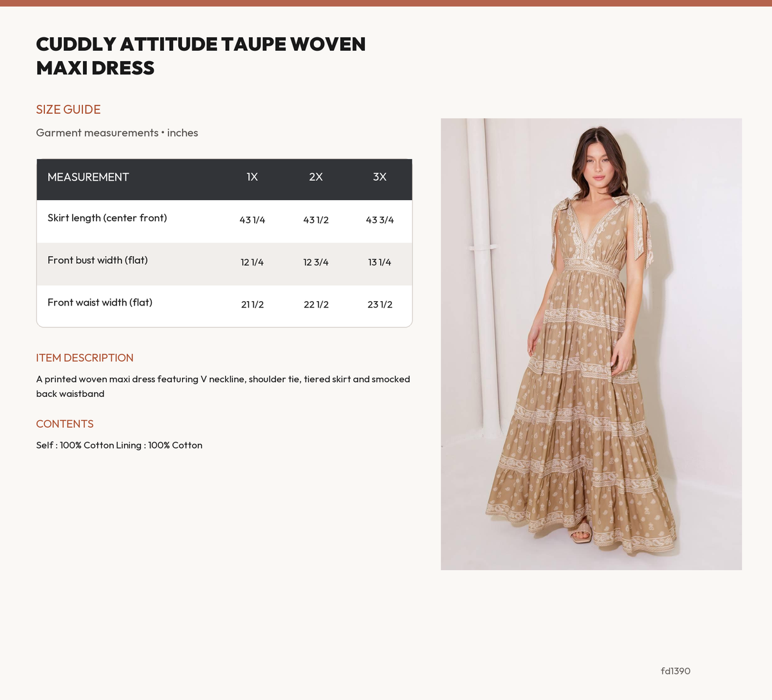This screenshot has height=700, width=772.
Task: Click the 21 1/2 waist width value
Action: tap(252, 304)
